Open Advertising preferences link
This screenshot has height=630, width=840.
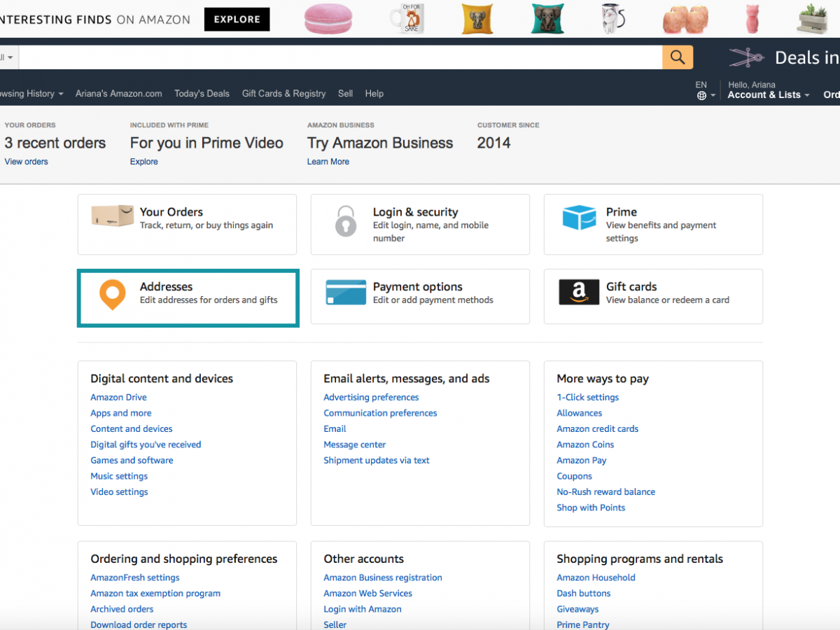point(371,398)
